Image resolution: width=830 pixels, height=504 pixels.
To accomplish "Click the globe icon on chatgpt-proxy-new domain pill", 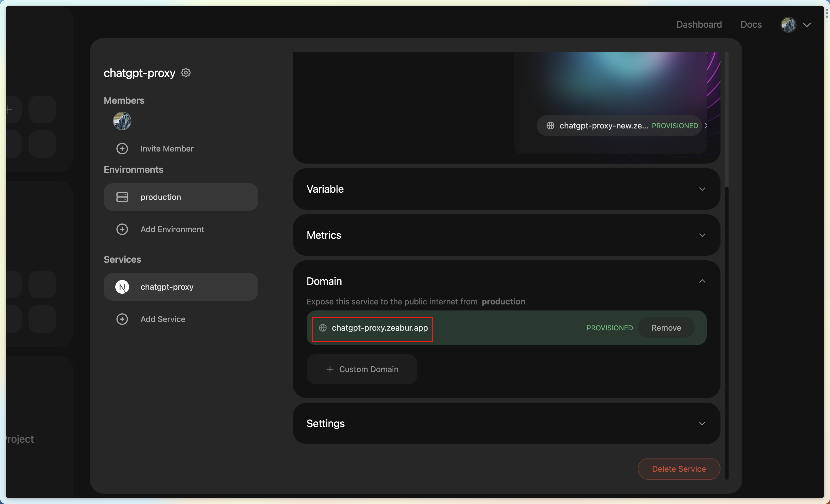I will coord(550,126).
